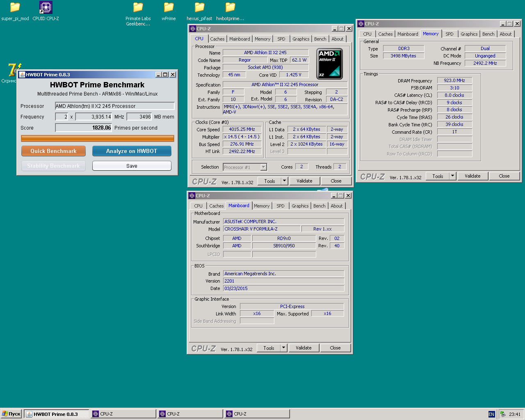Screen dimensions: 525x420
Task: Launch CPUID CPU-Z desktop shortcut
Action: click(46, 11)
